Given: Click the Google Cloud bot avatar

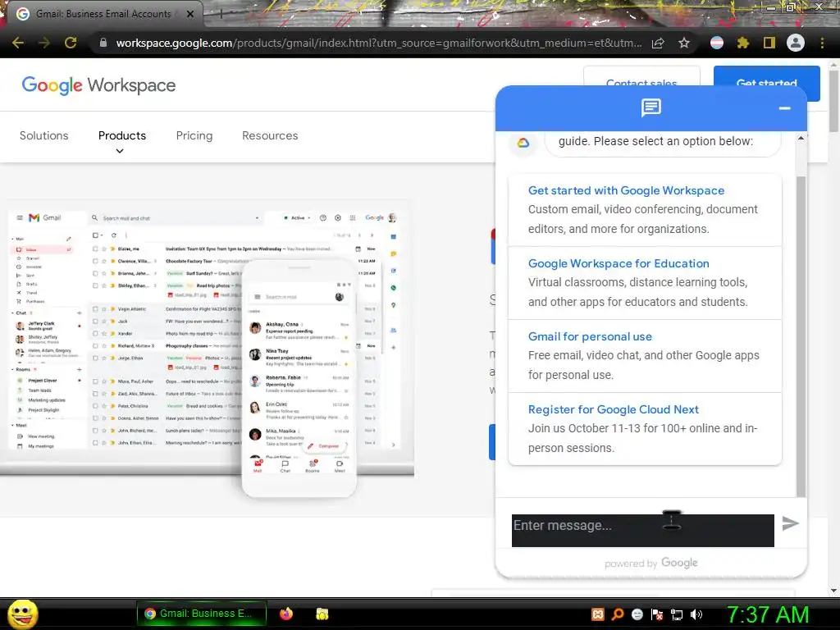Looking at the screenshot, I should 523,143.
